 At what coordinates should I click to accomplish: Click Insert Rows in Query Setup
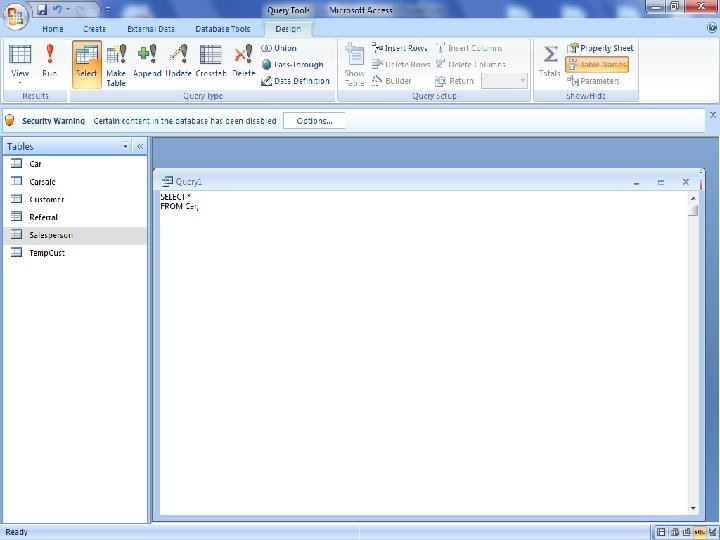pos(399,48)
